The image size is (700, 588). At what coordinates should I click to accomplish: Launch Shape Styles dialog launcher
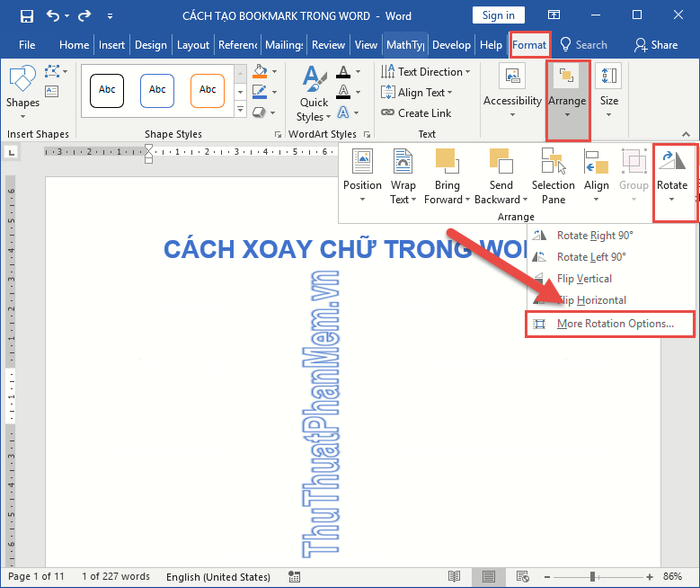[278, 134]
